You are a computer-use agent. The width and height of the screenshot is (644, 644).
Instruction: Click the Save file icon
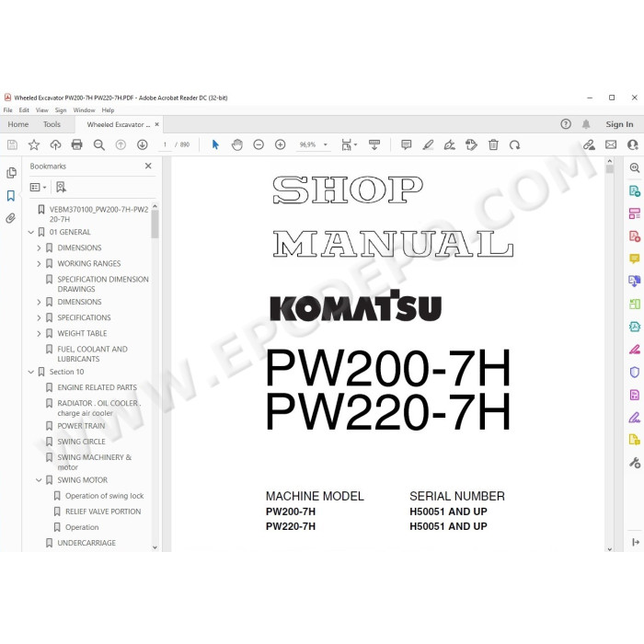pos(12,144)
